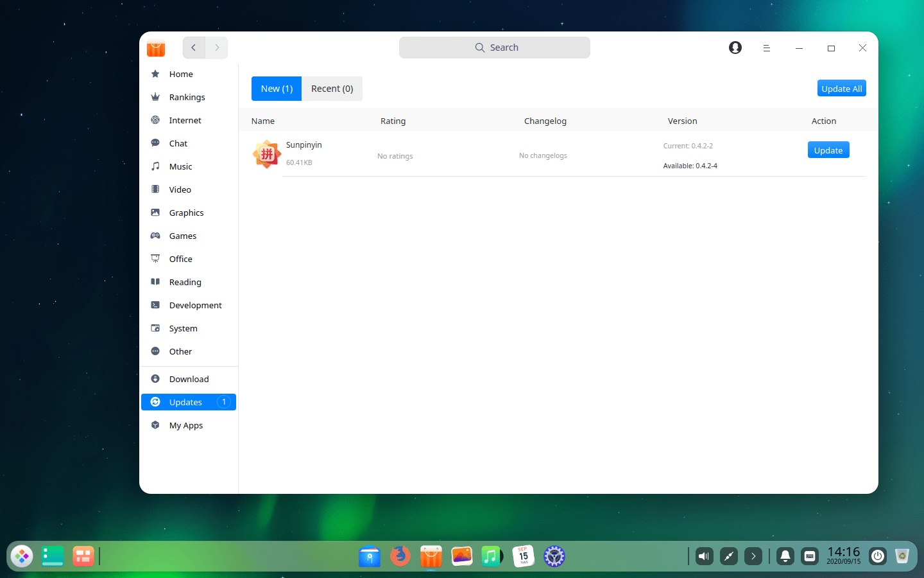Update the Sunpinyin package
The image size is (924, 578).
(x=828, y=150)
